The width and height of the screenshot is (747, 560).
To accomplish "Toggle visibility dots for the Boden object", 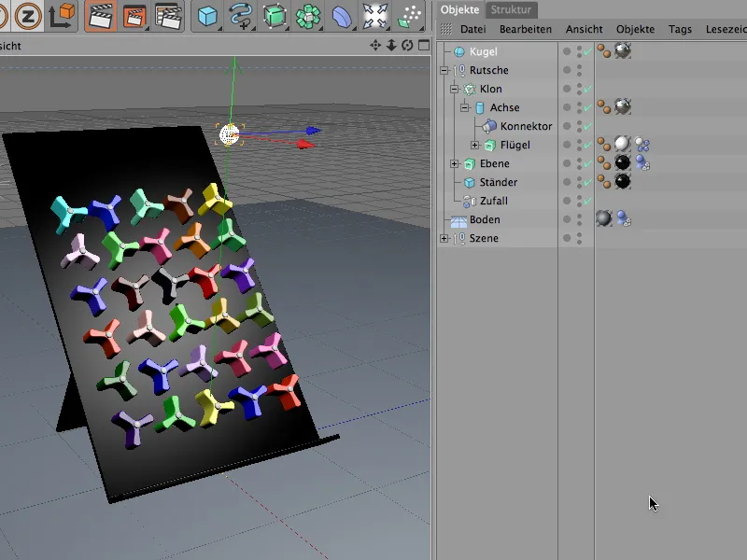I will click(579, 219).
